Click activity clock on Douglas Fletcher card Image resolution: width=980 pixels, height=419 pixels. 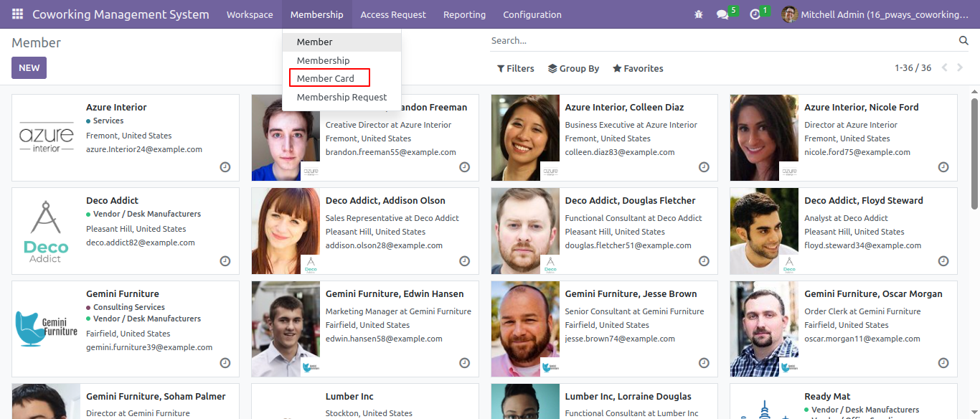[704, 260]
